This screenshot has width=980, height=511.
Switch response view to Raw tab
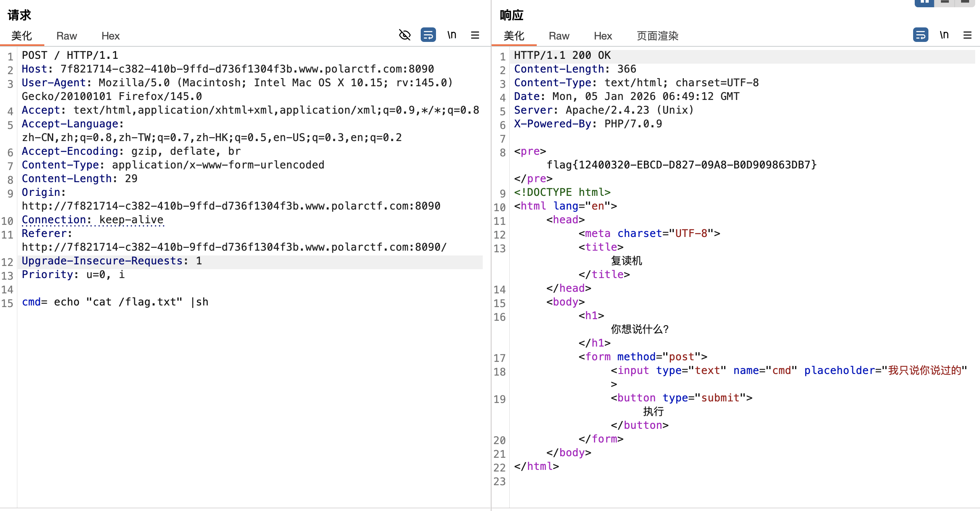(559, 36)
